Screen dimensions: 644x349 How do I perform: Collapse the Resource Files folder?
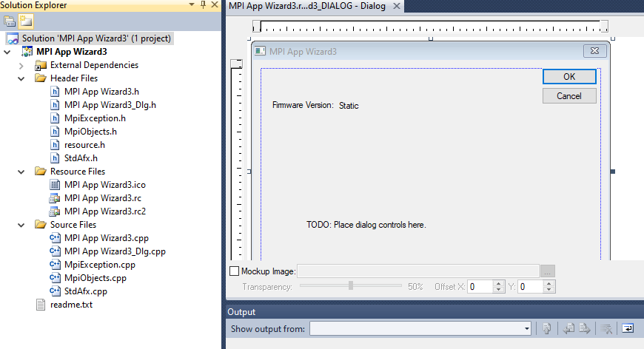point(21,172)
